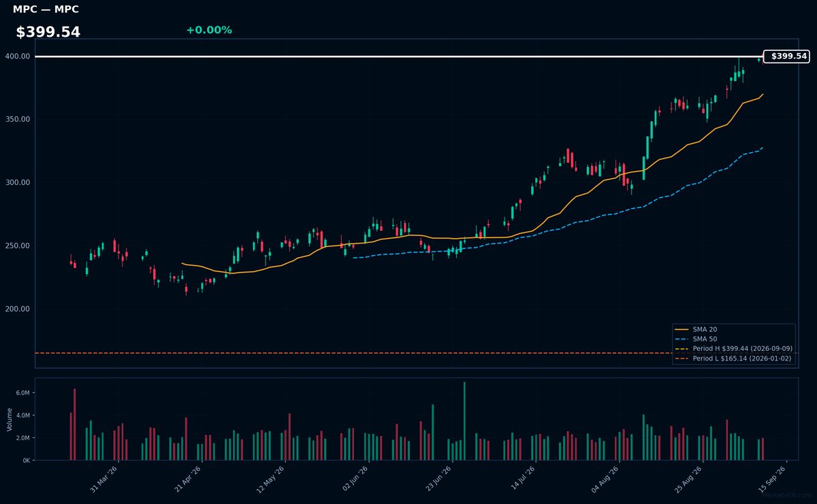Click the 300.00 price axis label
Viewport: 817px width, 504px height.
tap(18, 183)
